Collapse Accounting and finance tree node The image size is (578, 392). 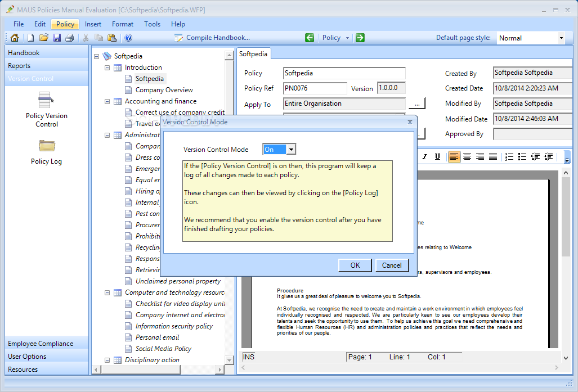tap(107, 101)
